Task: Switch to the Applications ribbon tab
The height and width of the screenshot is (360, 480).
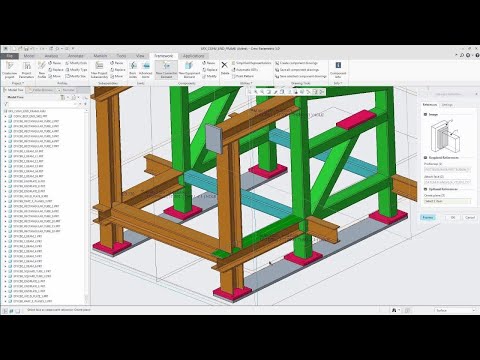Action: point(193,56)
